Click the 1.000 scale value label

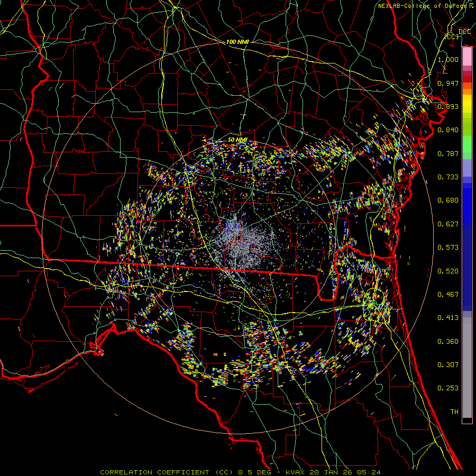[x=448, y=60]
